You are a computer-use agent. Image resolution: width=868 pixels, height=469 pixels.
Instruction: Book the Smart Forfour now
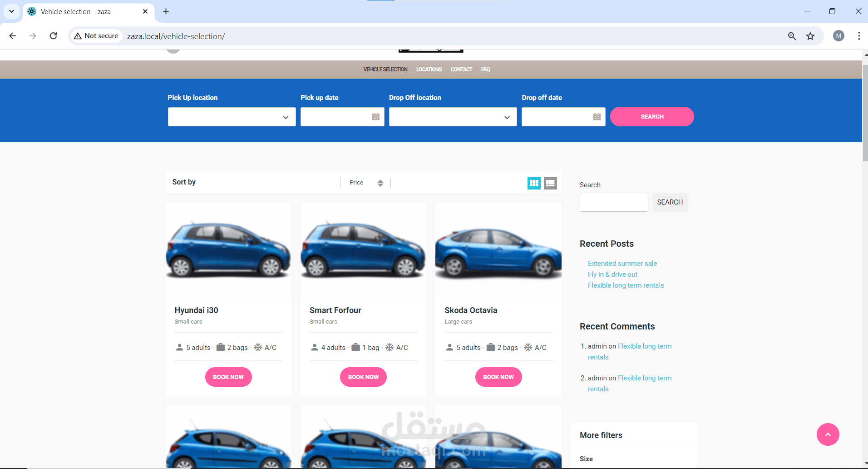pos(363,377)
